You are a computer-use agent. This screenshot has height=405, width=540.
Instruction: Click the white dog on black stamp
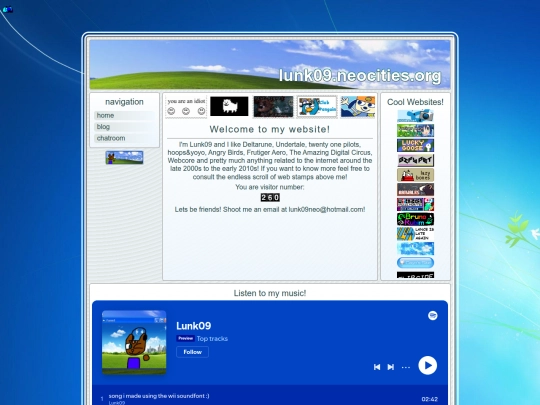tap(229, 106)
